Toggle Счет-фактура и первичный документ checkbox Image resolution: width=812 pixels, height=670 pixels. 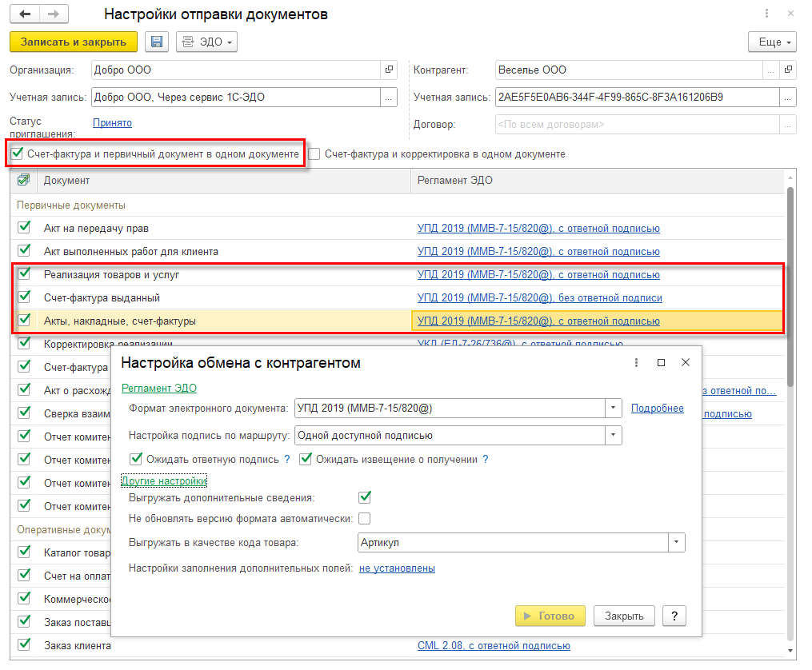pyautogui.click(x=17, y=154)
